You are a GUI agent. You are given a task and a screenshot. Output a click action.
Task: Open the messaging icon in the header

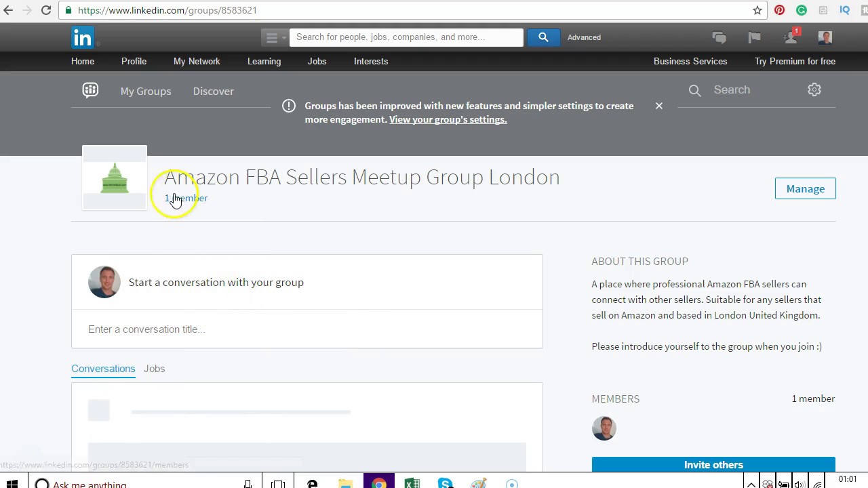tap(719, 38)
